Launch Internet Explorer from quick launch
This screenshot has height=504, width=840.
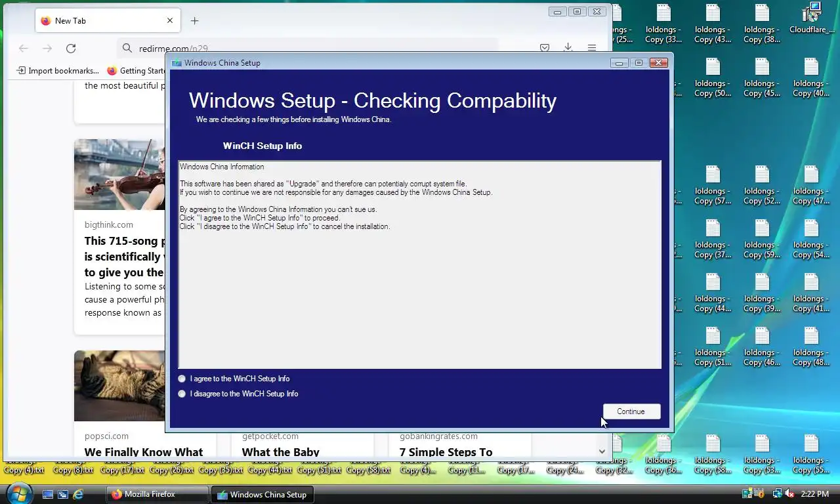(x=78, y=494)
